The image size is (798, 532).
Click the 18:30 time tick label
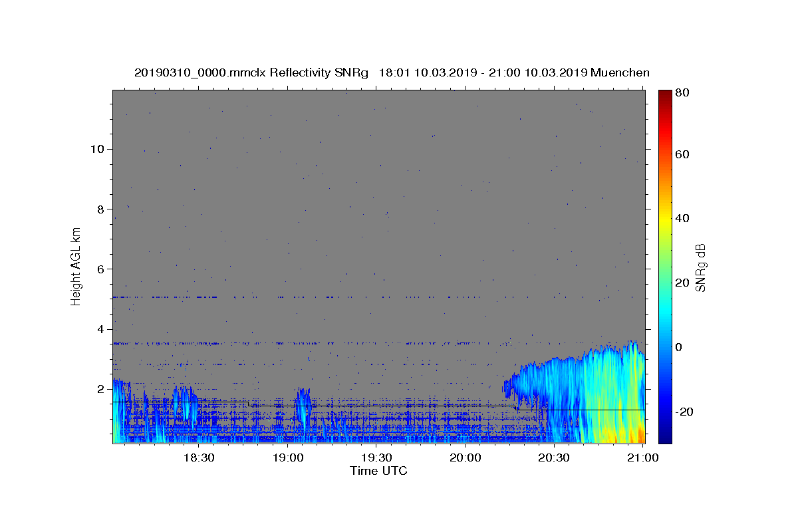(x=198, y=458)
